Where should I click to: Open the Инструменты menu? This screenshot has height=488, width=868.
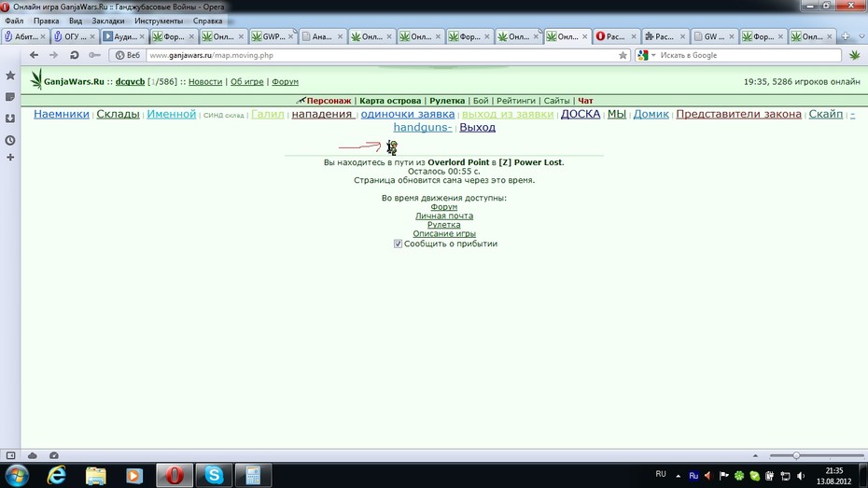click(159, 21)
